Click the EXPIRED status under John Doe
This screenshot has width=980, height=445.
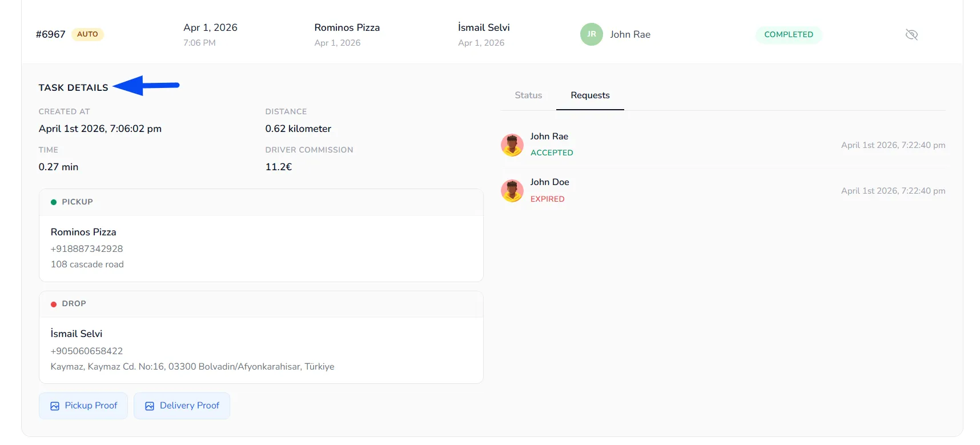click(x=547, y=199)
